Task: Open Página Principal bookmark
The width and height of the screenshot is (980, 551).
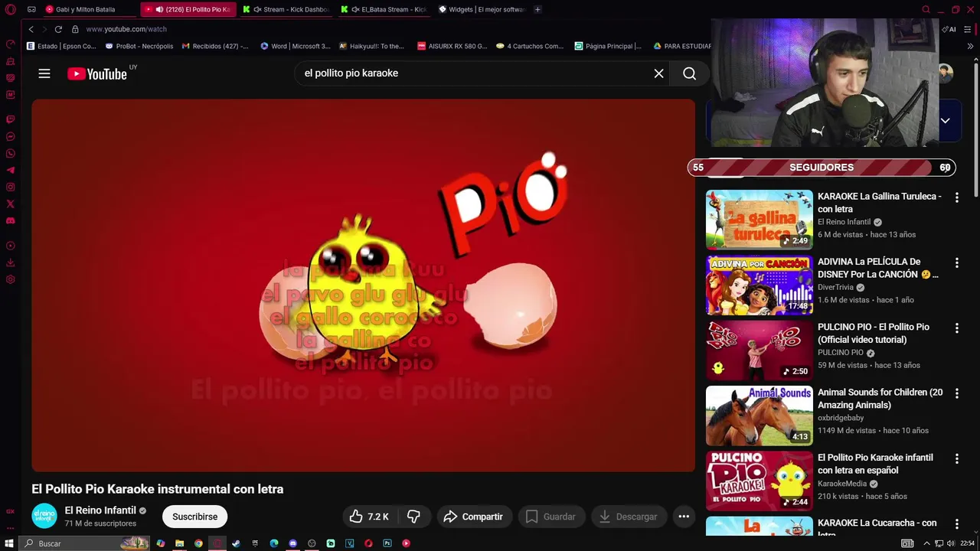Action: coord(608,46)
